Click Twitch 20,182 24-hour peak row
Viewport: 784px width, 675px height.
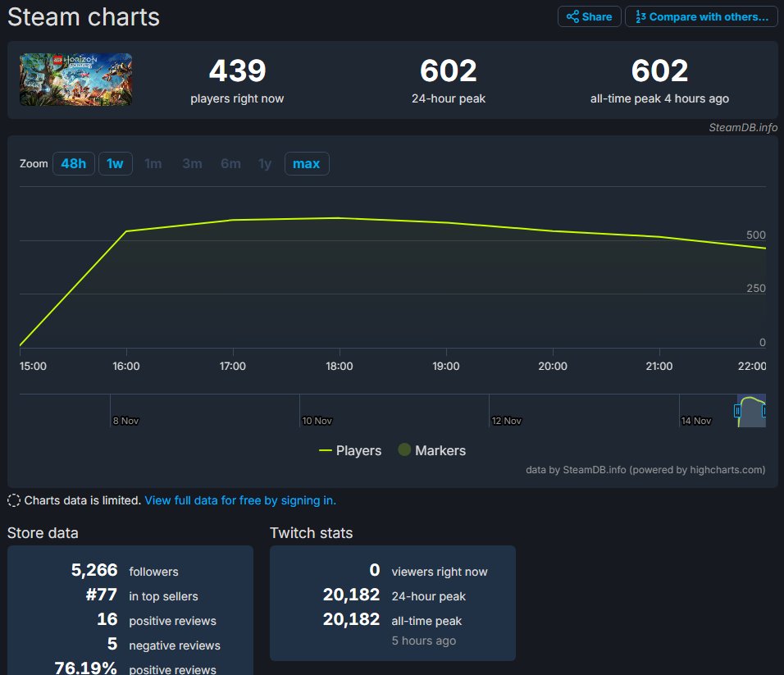coord(394,595)
